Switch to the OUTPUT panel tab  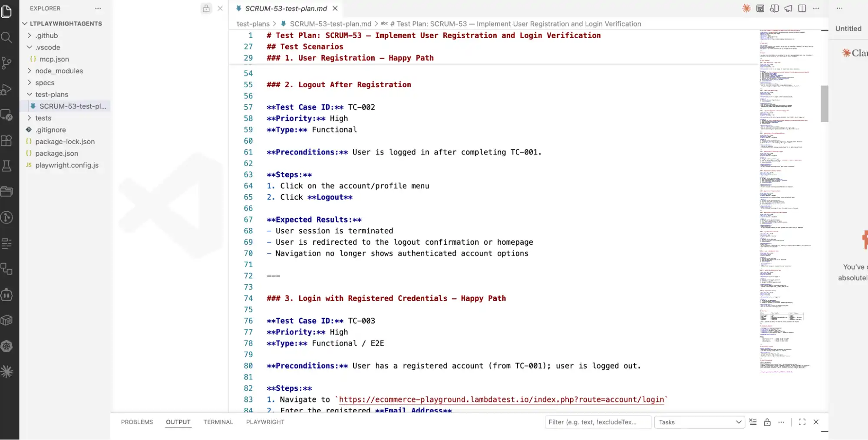pos(178,422)
